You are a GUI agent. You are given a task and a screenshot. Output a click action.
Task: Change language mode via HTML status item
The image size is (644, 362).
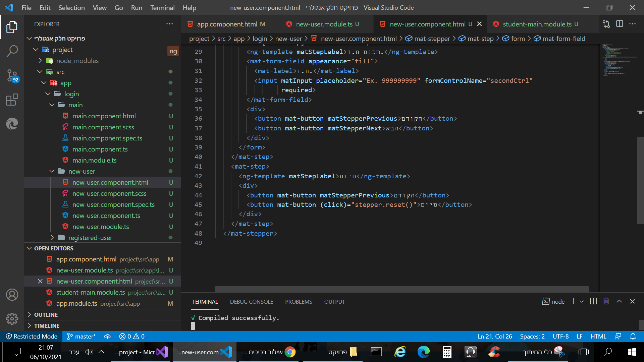[x=598, y=336]
